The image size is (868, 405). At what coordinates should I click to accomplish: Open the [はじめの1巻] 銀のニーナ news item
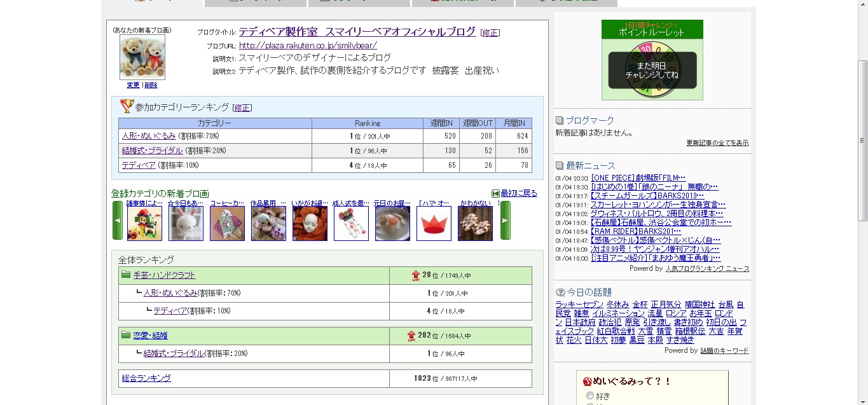[x=654, y=187]
